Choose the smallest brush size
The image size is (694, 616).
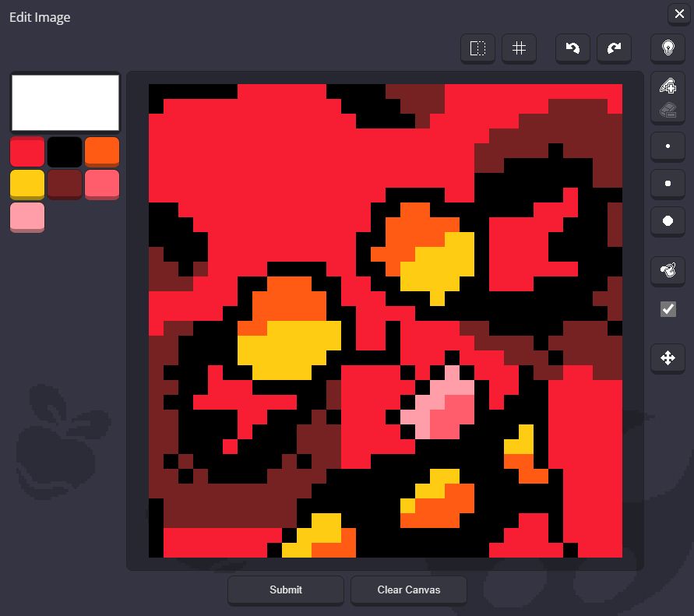click(668, 146)
